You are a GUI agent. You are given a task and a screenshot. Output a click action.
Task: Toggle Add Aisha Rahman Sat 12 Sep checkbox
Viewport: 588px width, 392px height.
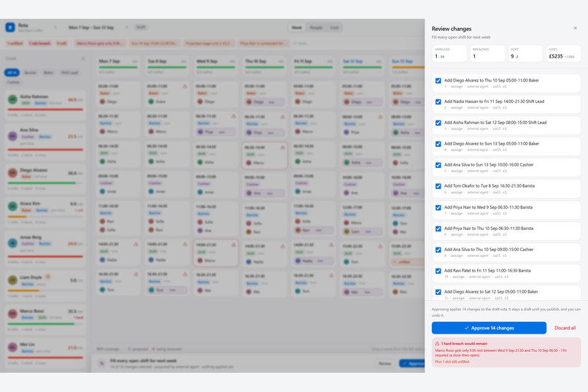(x=438, y=123)
